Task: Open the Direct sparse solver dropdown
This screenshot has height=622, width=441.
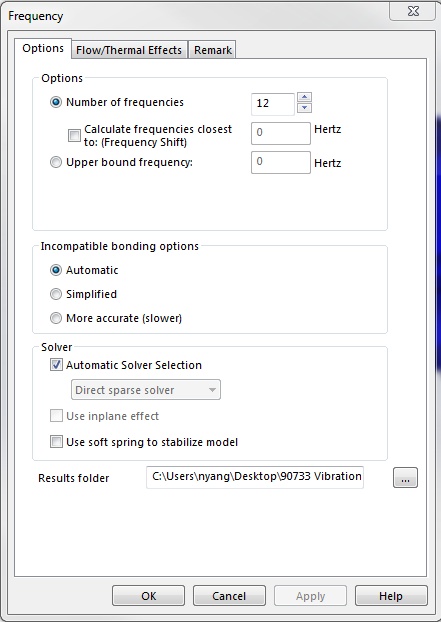Action: pyautogui.click(x=146, y=390)
